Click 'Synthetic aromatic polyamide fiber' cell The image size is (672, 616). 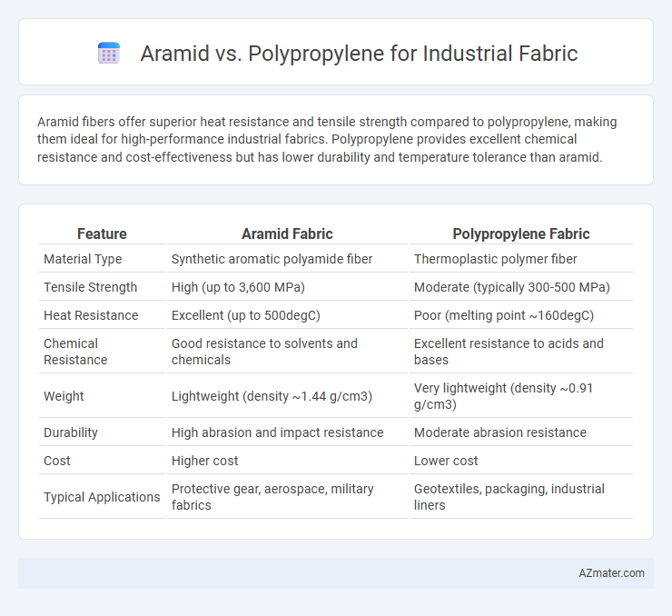272,259
